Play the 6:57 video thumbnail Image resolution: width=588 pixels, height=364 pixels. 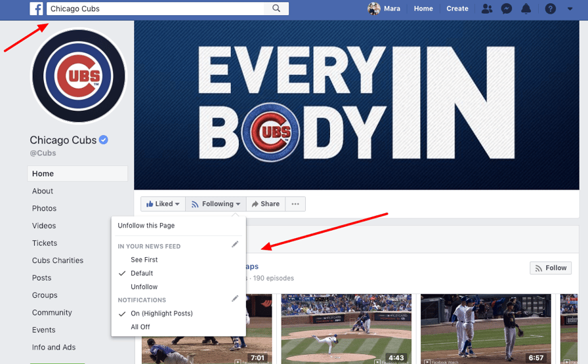(x=486, y=329)
